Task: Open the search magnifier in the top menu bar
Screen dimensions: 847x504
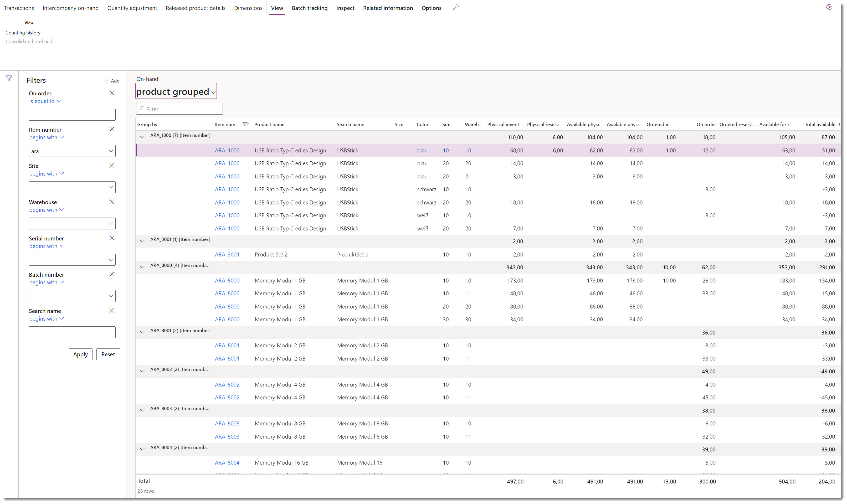Action: (456, 7)
